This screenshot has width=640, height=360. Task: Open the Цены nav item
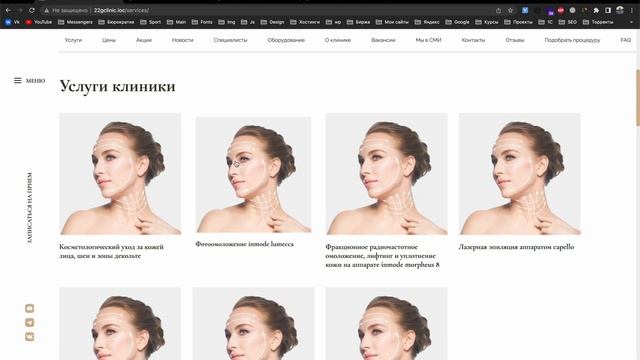click(x=109, y=40)
